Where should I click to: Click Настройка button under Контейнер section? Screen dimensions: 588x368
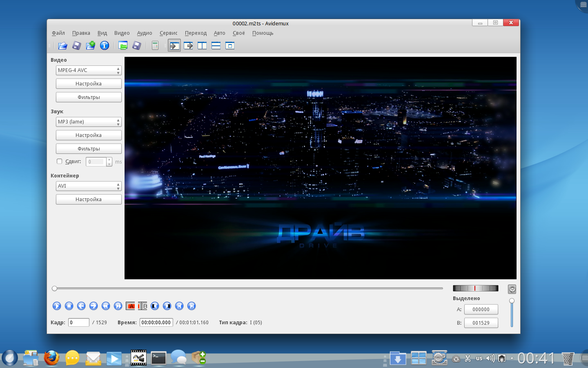click(89, 200)
